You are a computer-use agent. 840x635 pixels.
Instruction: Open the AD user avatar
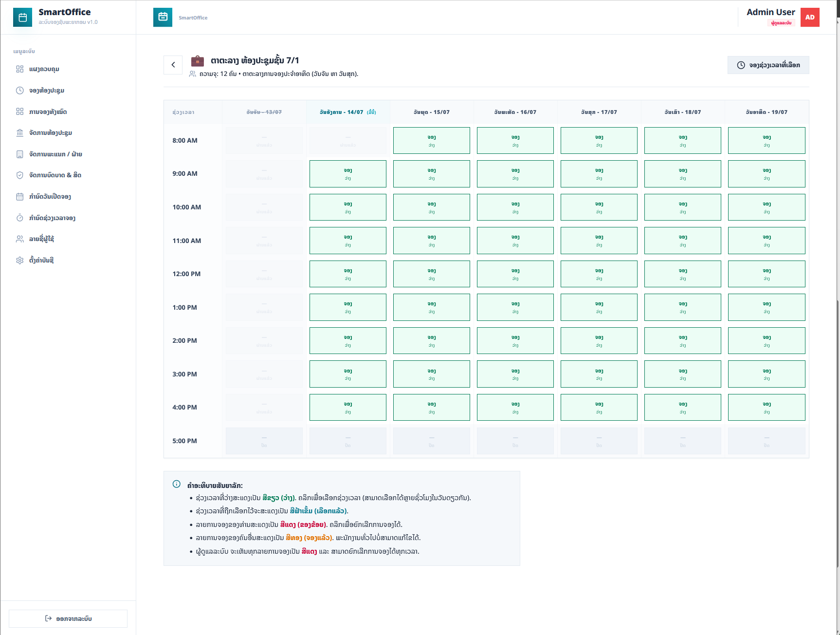click(x=810, y=17)
